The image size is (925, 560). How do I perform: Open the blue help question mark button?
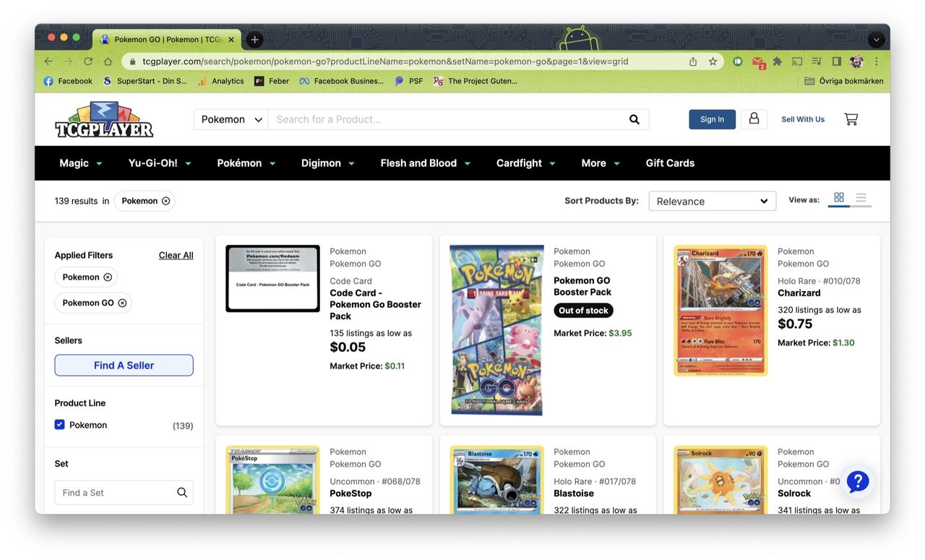[x=857, y=481]
